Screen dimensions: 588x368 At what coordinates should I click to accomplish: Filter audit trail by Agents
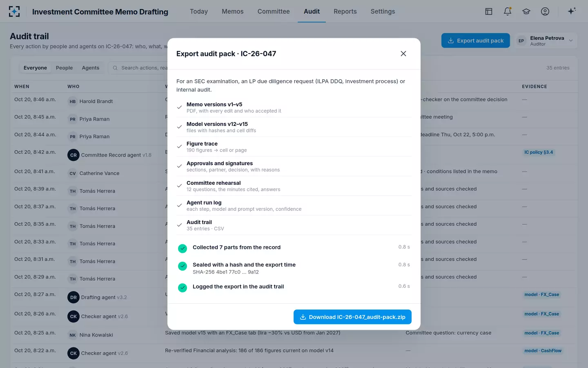point(91,68)
